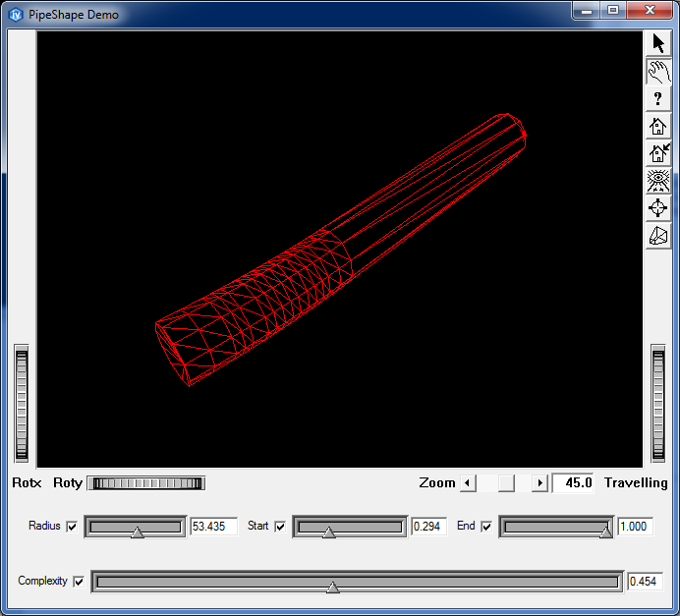Image resolution: width=680 pixels, height=616 pixels.
Task: Click the Zoom value field showing 45.0
Action: tap(574, 483)
